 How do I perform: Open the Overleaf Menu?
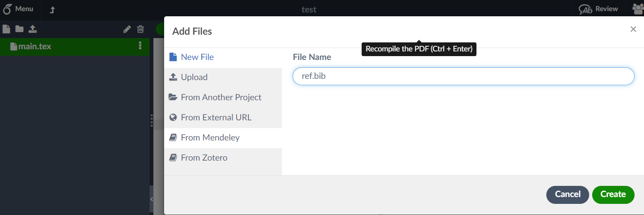click(x=19, y=9)
